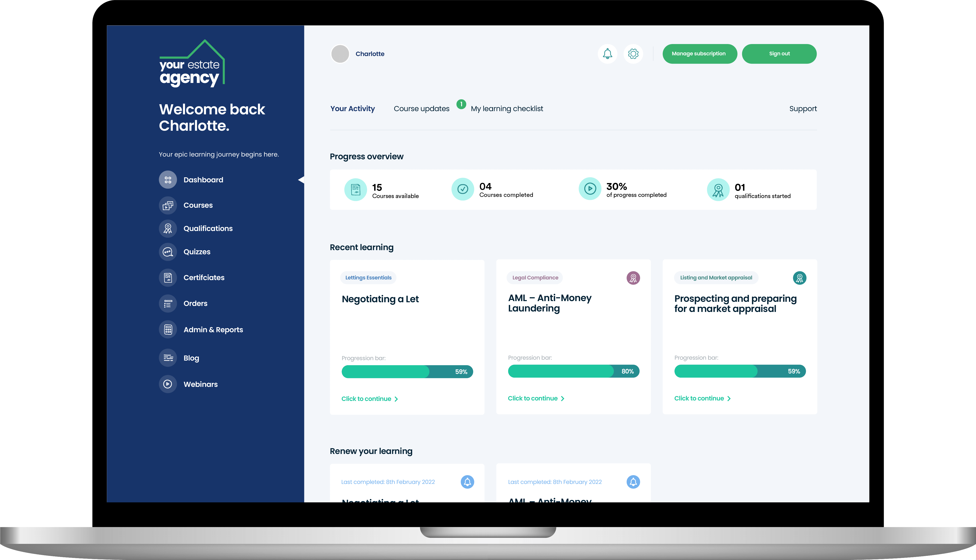976x560 pixels.
Task: Open the notifications bell icon
Action: pyautogui.click(x=607, y=54)
